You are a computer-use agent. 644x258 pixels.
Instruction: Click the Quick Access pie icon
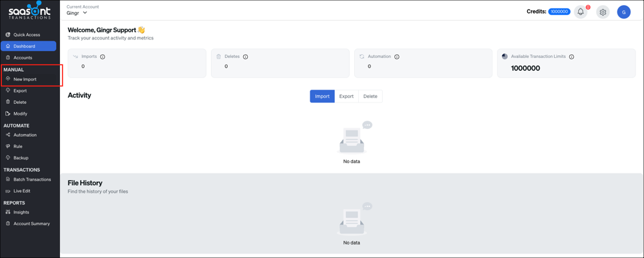pyautogui.click(x=8, y=35)
